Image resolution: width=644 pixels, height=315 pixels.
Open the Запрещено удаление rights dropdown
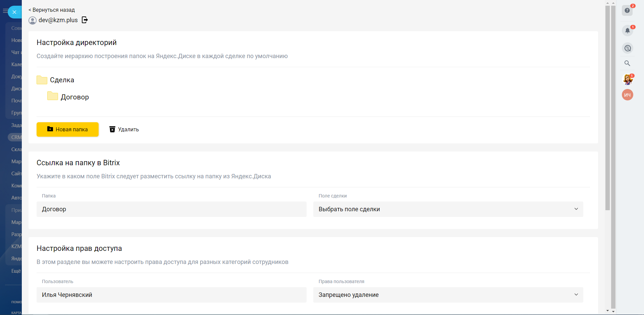(x=448, y=295)
